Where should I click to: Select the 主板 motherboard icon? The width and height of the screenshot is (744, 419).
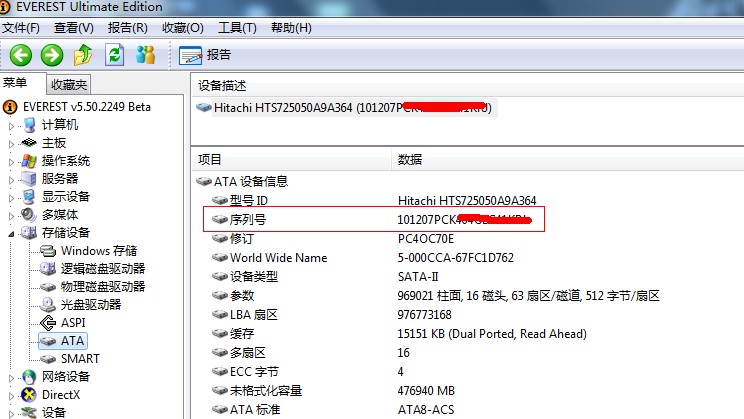[x=29, y=143]
